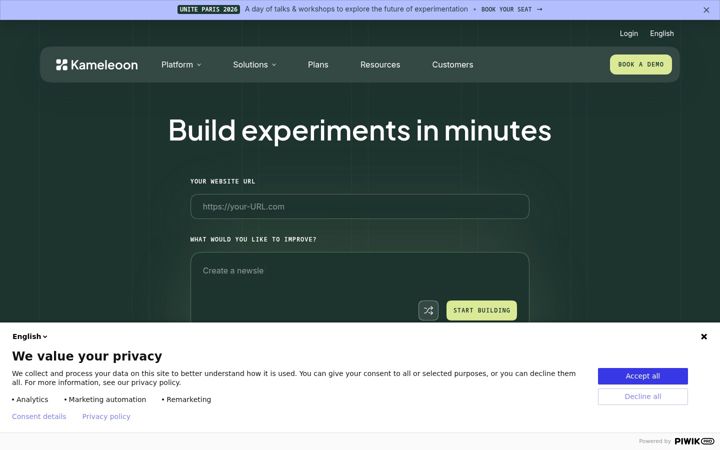Close the Unite Paris announcement banner

(x=706, y=10)
